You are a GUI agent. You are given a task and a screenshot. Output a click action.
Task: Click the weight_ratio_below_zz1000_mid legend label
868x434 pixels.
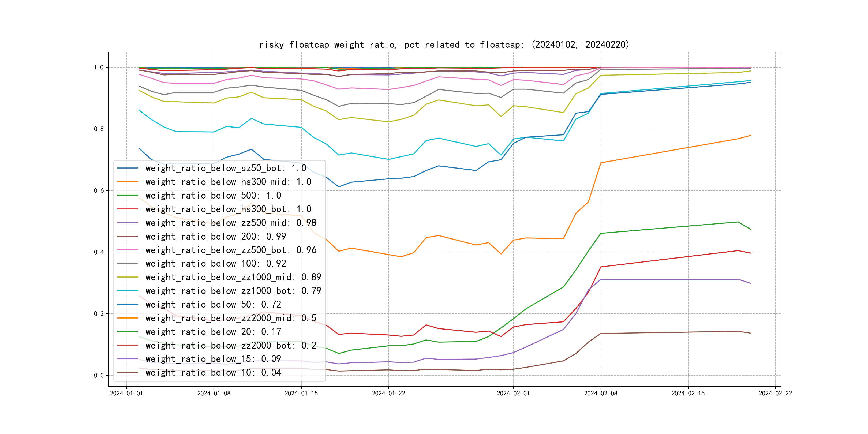click(x=233, y=277)
